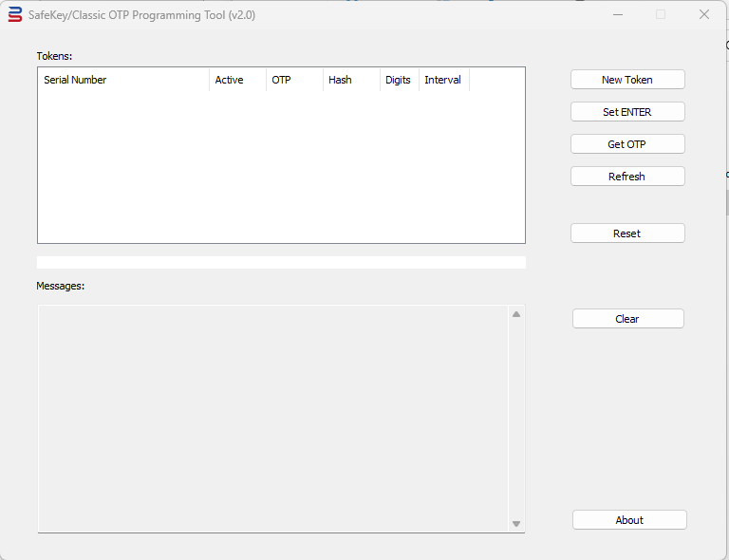The height and width of the screenshot is (560, 729).
Task: Click the Active column header
Action: coord(236,80)
